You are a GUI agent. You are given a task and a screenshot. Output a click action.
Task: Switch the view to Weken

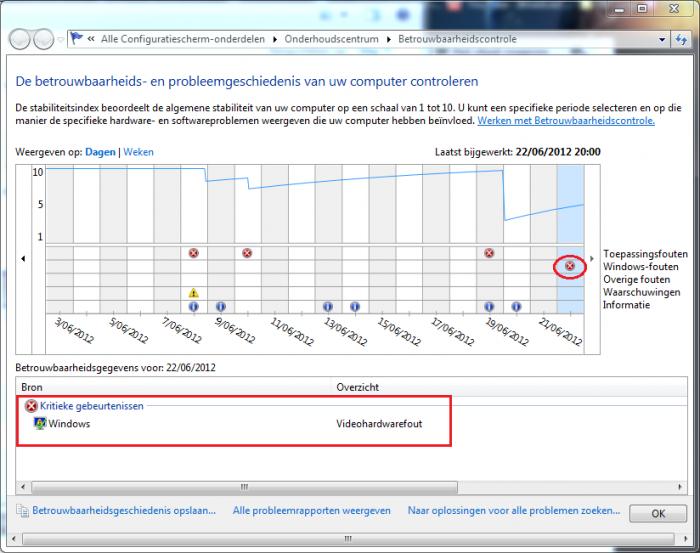pyautogui.click(x=138, y=152)
